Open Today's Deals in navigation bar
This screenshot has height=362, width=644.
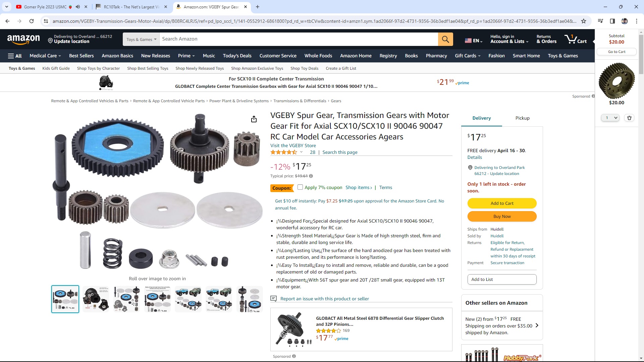[x=237, y=56]
